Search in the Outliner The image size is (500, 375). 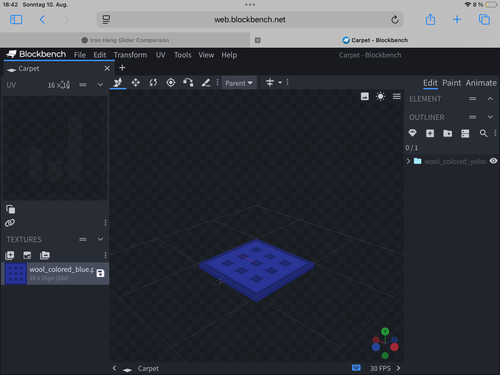tap(483, 133)
